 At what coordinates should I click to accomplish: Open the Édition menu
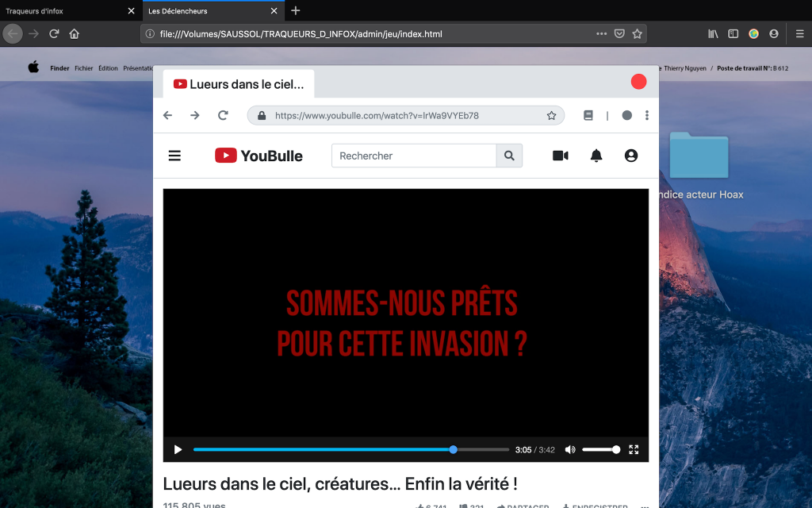pos(108,68)
